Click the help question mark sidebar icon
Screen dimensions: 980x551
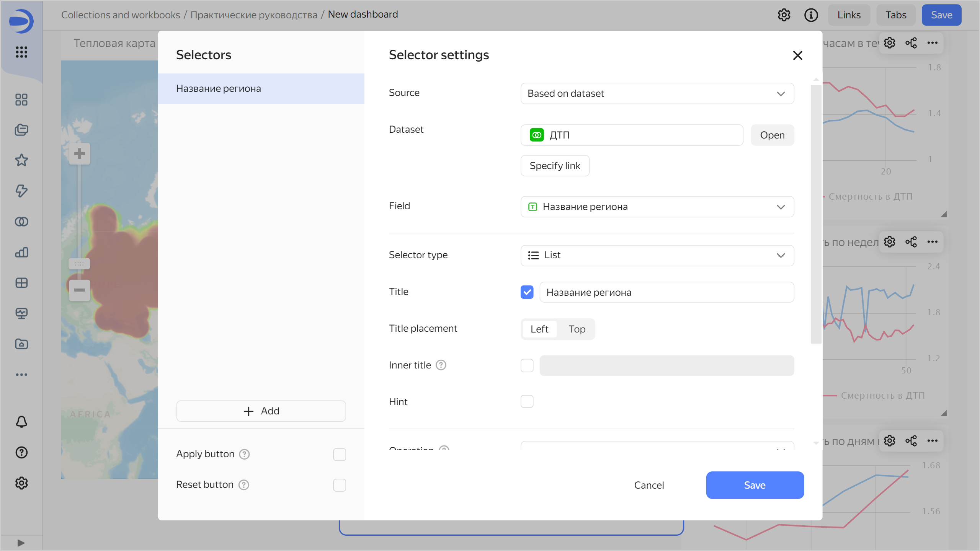(x=21, y=452)
